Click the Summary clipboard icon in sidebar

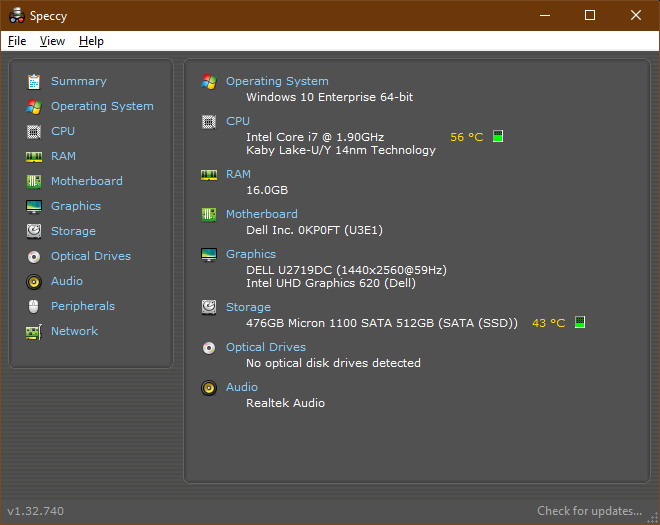point(34,82)
